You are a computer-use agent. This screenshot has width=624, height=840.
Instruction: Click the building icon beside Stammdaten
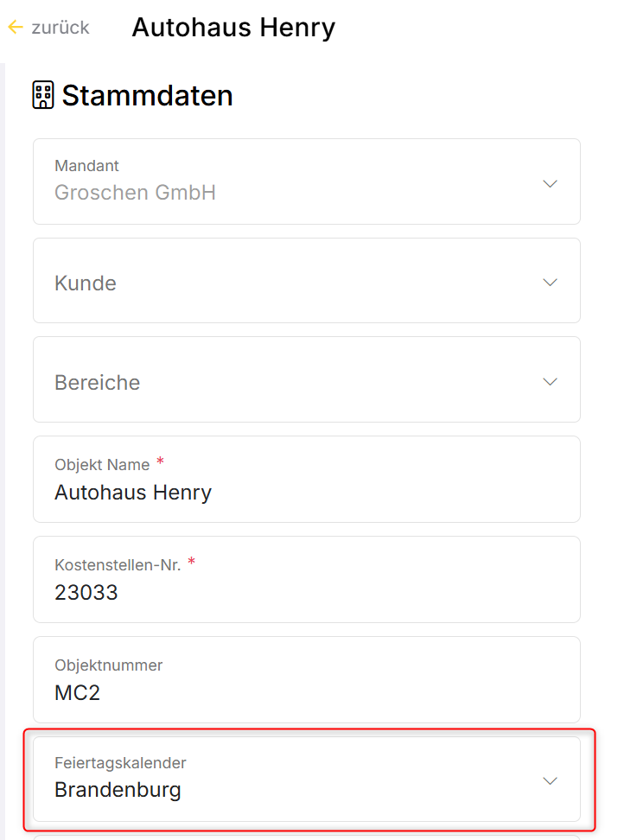(43, 95)
